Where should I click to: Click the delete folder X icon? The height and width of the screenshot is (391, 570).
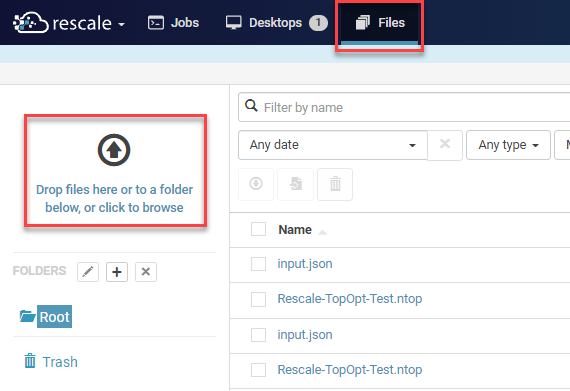point(146,272)
